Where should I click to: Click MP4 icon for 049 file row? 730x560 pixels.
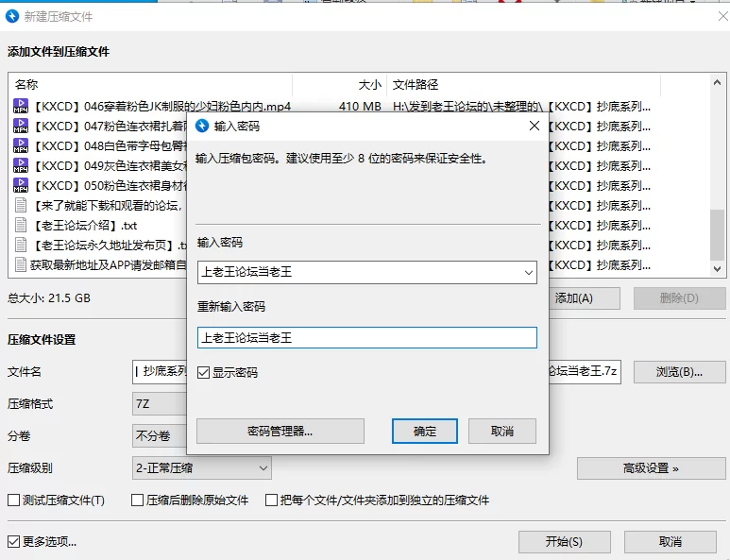tap(21, 165)
